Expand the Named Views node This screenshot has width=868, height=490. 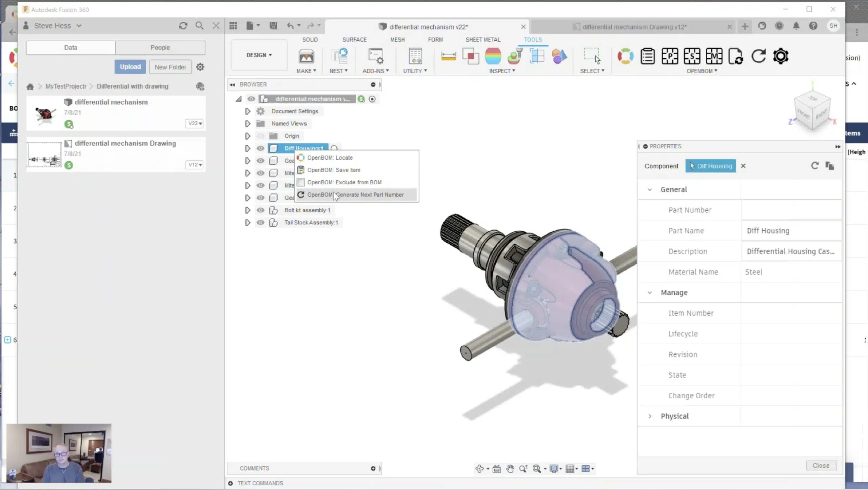pos(248,124)
